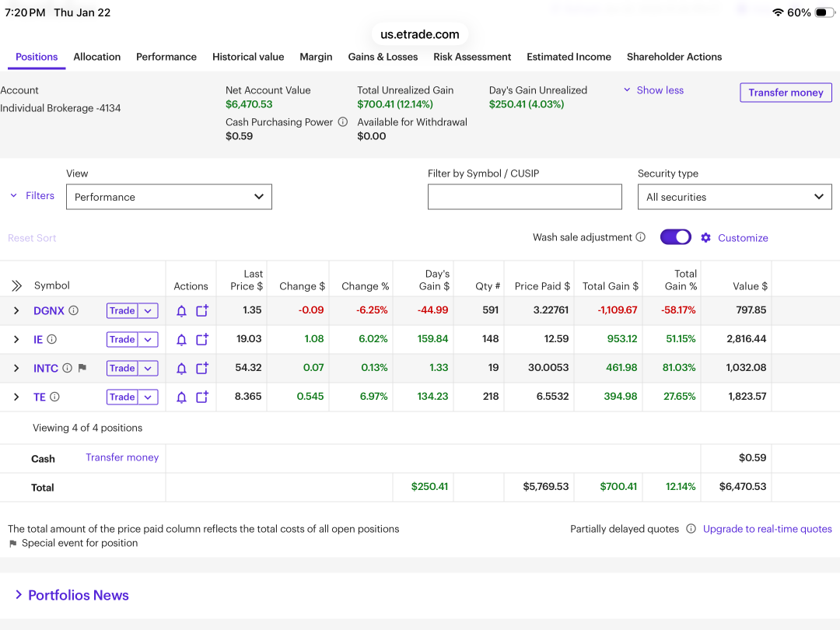The image size is (840, 630).
Task: Click the alert bell icon for INTC
Action: pyautogui.click(x=181, y=369)
